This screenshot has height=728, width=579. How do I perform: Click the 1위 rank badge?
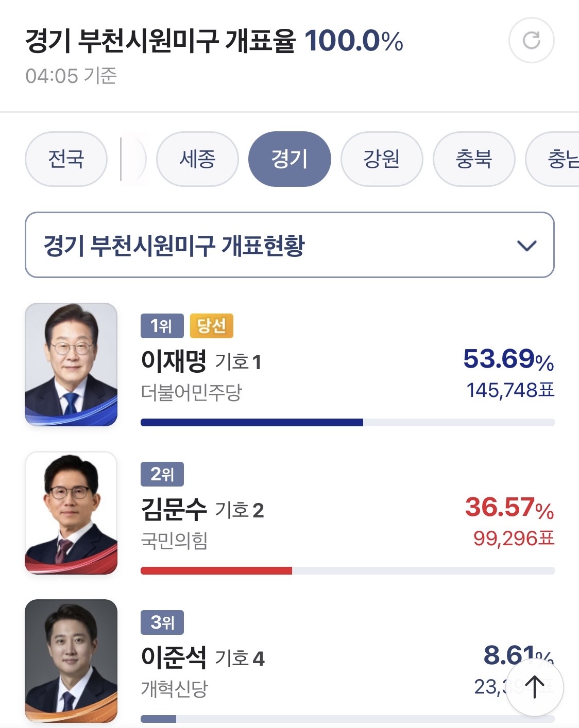click(x=162, y=326)
